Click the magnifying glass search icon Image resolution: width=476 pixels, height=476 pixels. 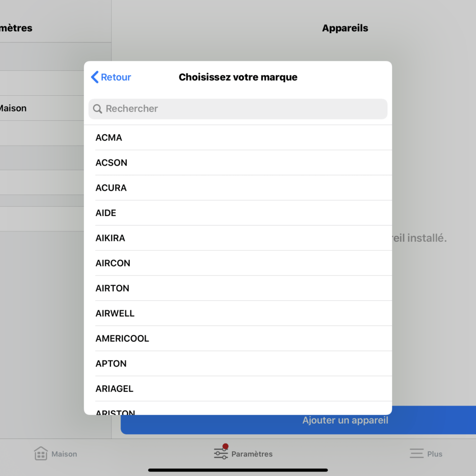point(98,109)
